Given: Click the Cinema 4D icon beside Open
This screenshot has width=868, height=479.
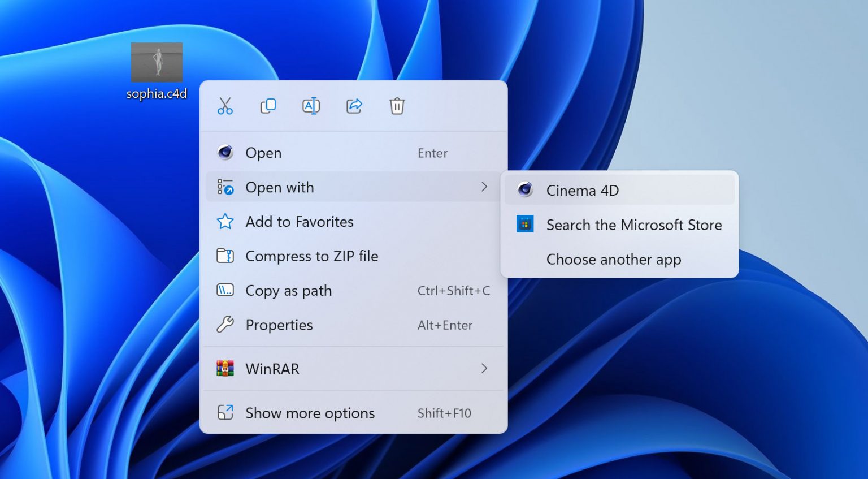Looking at the screenshot, I should coord(225,153).
